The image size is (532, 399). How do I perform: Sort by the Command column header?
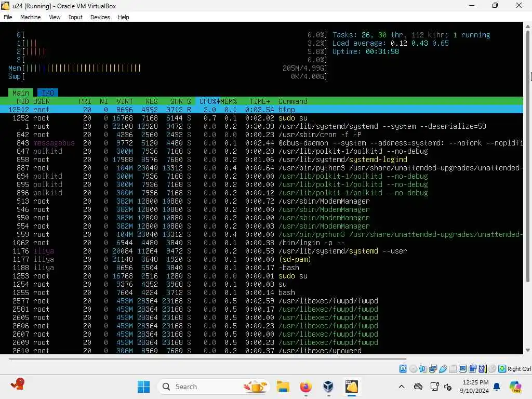pos(293,101)
